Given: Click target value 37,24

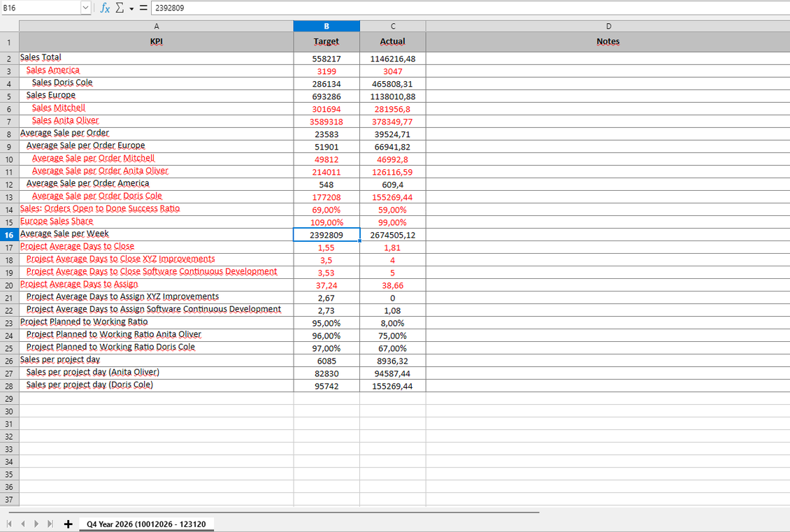Looking at the screenshot, I should coord(326,285).
